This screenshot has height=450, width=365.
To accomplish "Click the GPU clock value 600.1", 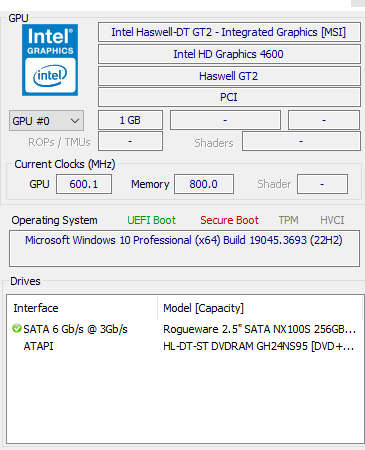I will tap(84, 184).
